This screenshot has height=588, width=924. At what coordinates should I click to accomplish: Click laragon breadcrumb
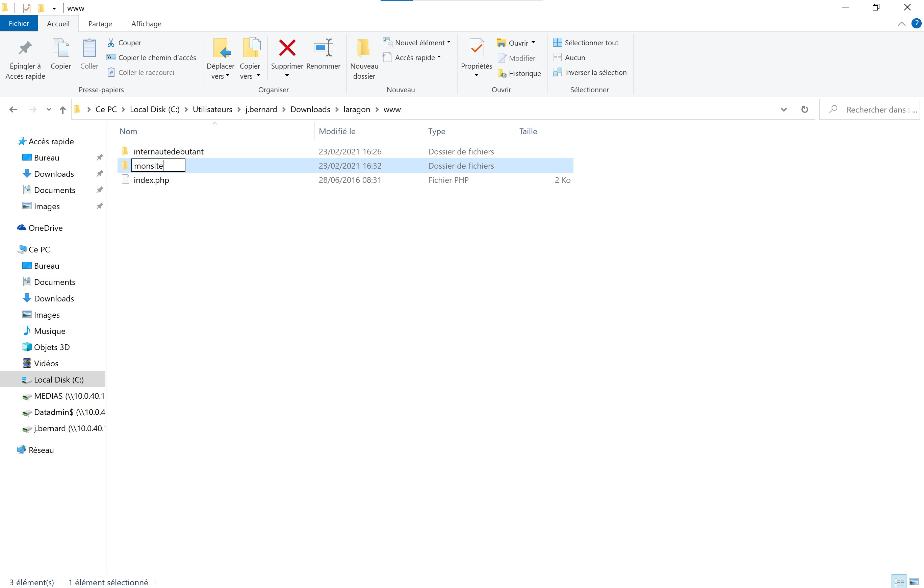[357, 109]
